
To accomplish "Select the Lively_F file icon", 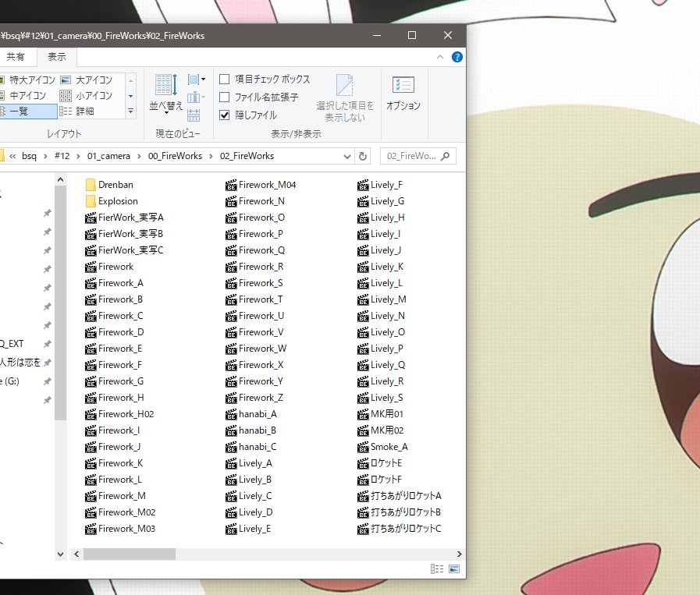I will coord(363,185).
